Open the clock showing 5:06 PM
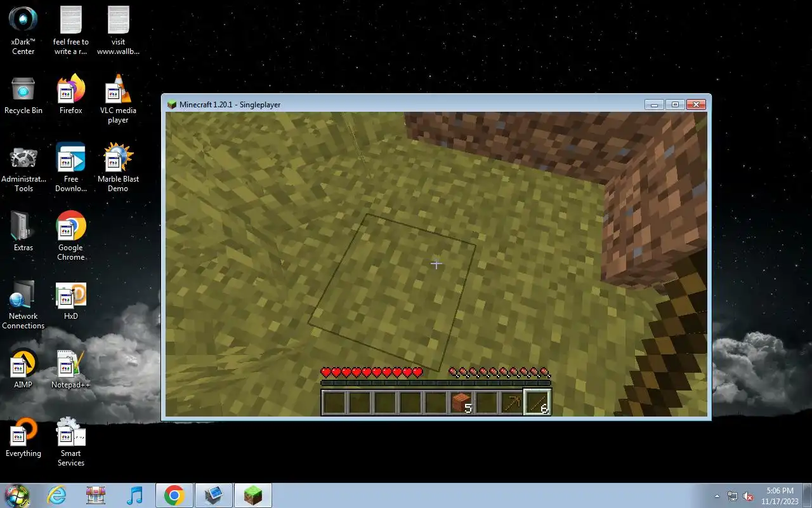 tap(780, 496)
